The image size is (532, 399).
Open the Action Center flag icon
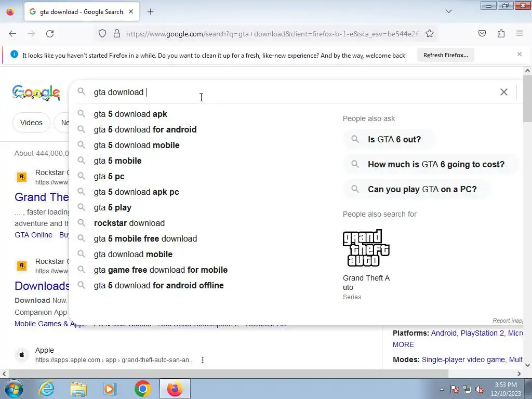coord(454,390)
